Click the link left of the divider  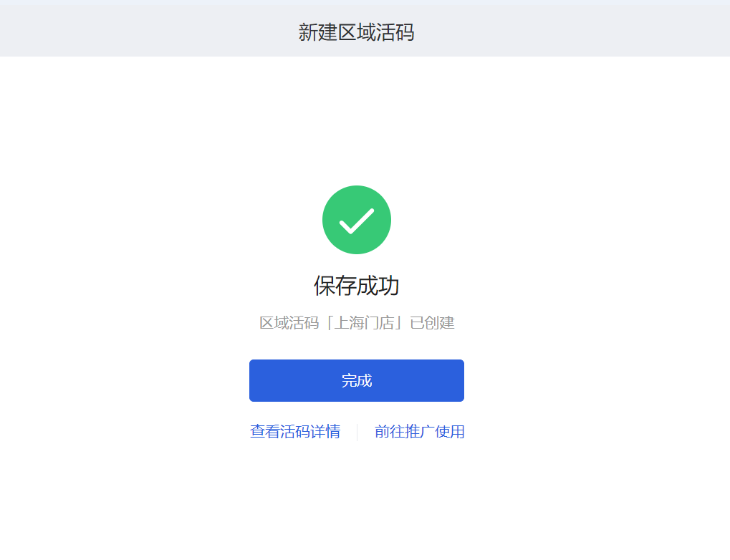coord(295,432)
